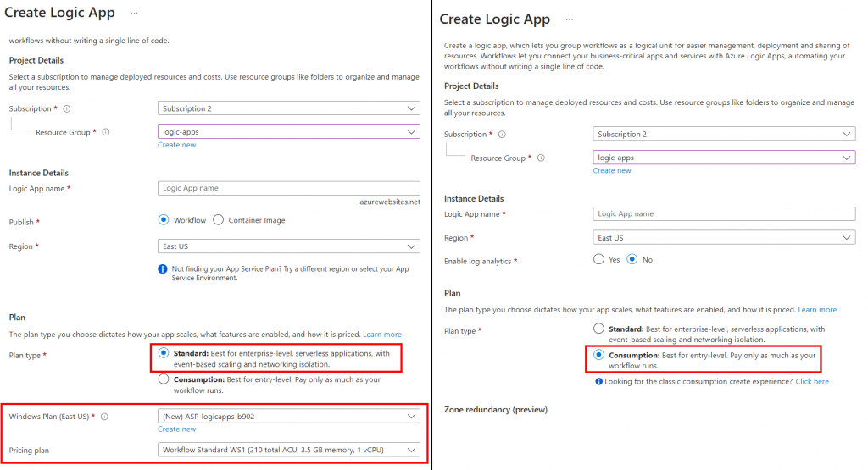Choose the Standard plan type in the right panel

tap(598, 329)
